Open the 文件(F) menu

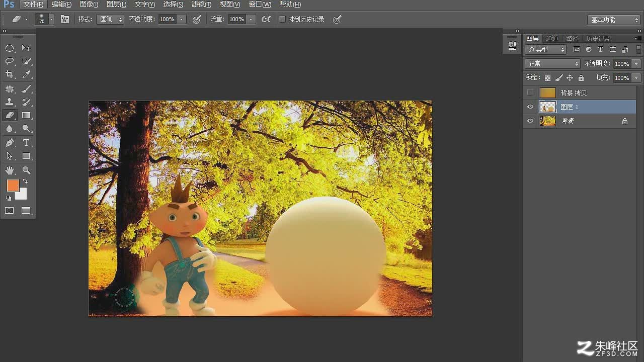pos(34,4)
